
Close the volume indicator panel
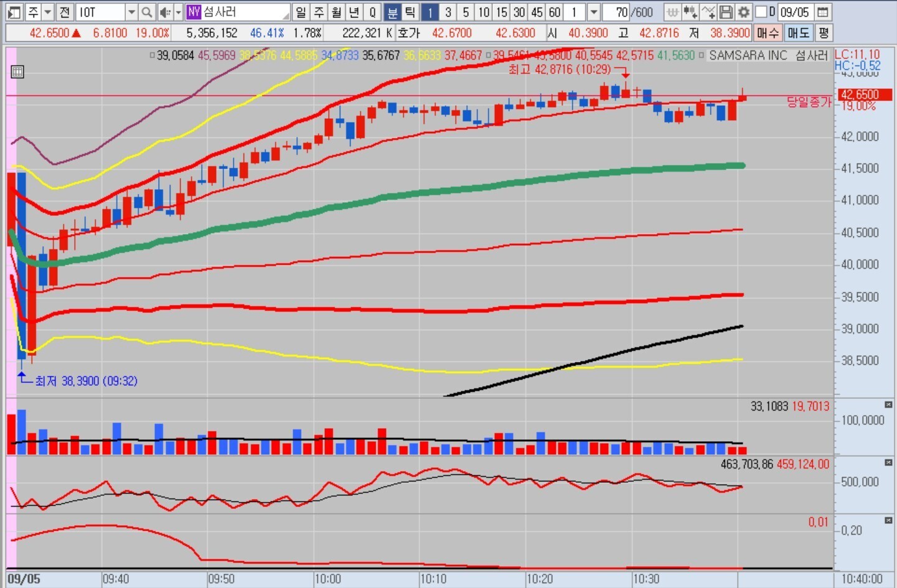[888, 405]
